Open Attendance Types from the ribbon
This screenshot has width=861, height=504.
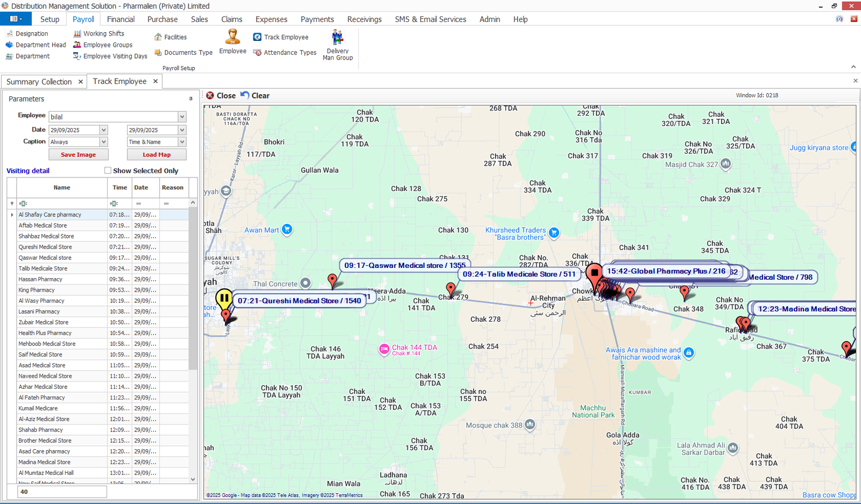(257, 53)
